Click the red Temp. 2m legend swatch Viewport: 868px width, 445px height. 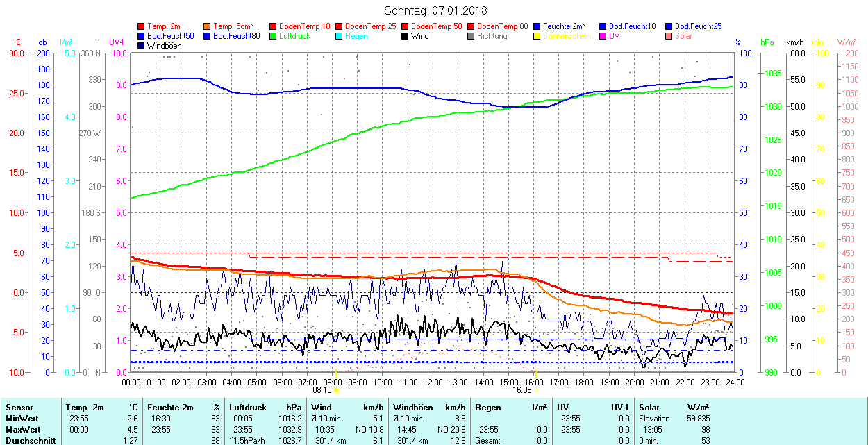(141, 26)
